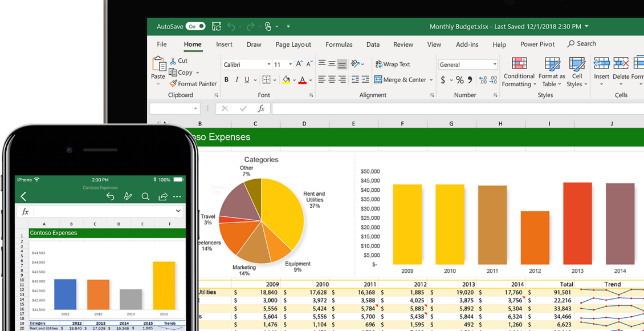Toggle Middle Align in Alignment group
644x331 pixels.
(x=332, y=64)
